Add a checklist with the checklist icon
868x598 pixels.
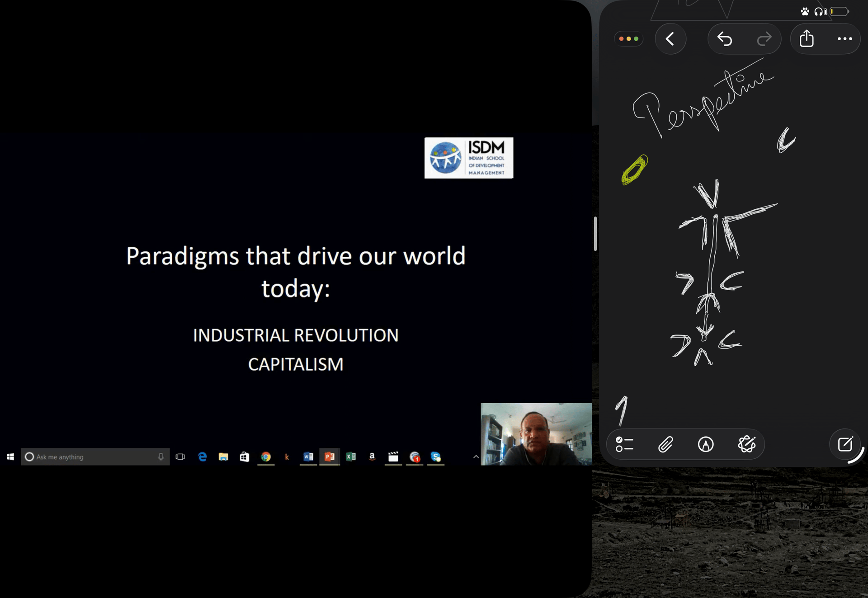pyautogui.click(x=624, y=444)
